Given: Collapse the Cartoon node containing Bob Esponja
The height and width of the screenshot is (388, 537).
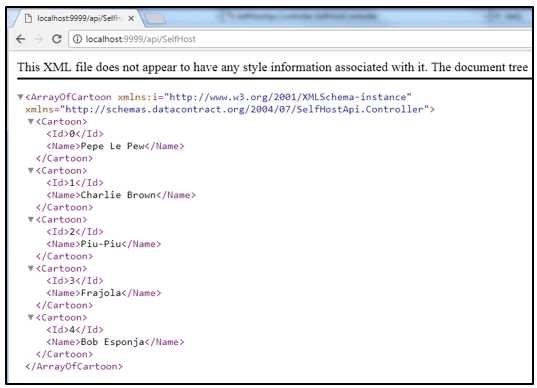Looking at the screenshot, I should 31,317.
